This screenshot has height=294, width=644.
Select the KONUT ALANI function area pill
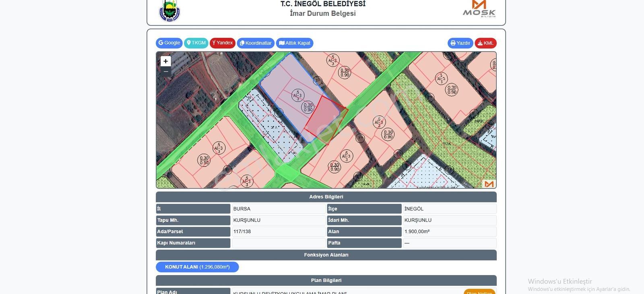tap(197, 267)
